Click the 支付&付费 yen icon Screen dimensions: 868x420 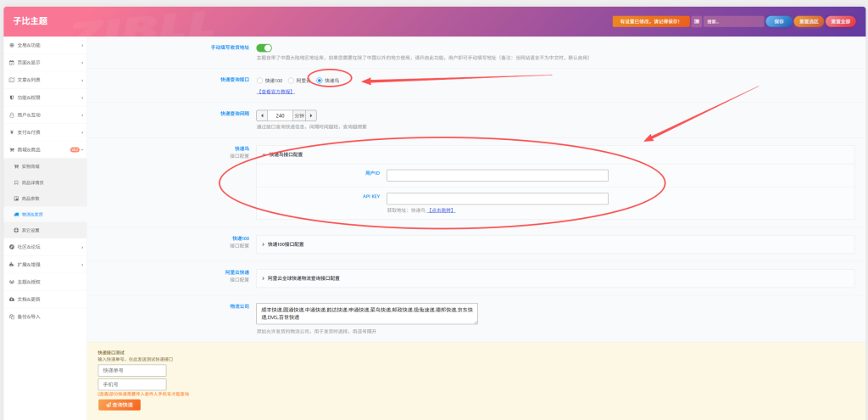[12, 132]
